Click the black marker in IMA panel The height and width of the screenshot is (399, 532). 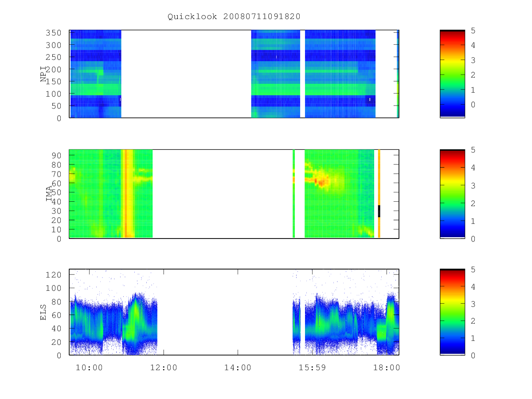coord(379,211)
